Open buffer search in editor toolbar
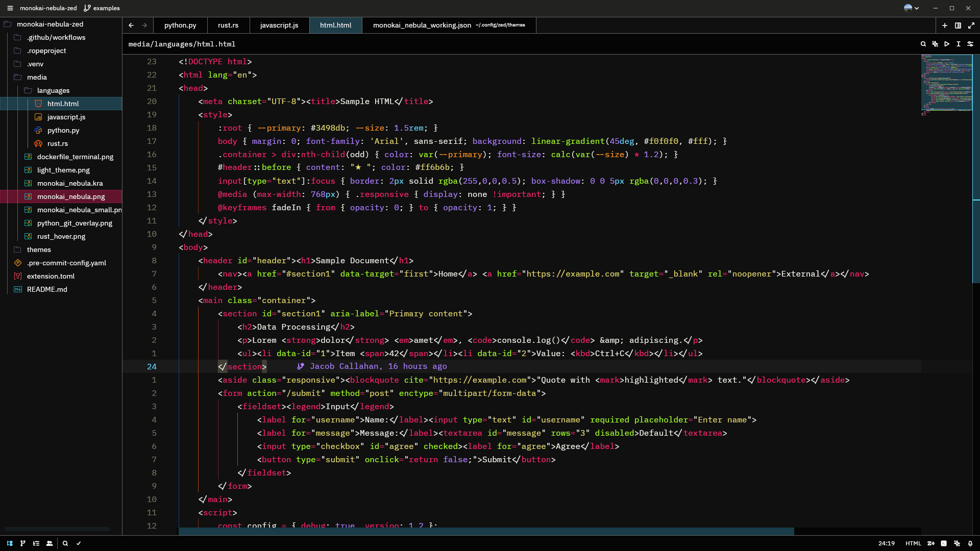This screenshot has height=551, width=980. 923,44
